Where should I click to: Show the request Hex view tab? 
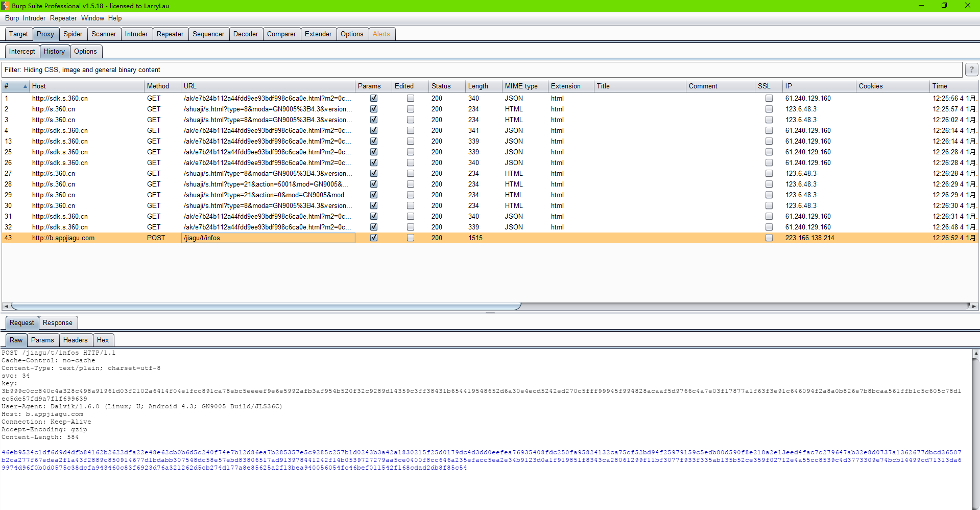(103, 340)
